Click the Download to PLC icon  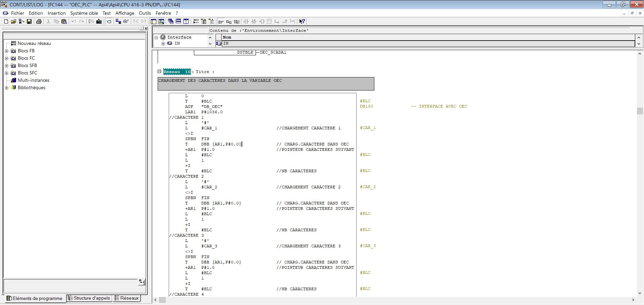99,21
